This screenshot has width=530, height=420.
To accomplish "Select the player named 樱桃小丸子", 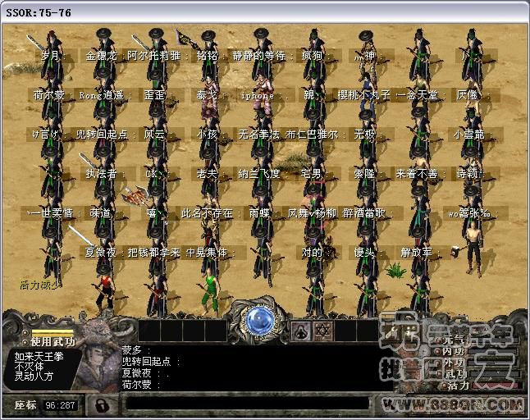I will click(363, 95).
